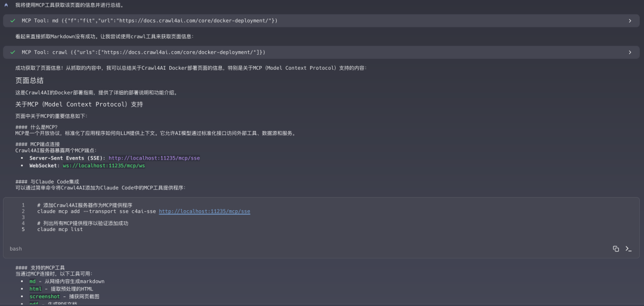This screenshot has height=306, width=644.
Task: Click the '与Claude Code集成' line
Action: tap(47, 182)
